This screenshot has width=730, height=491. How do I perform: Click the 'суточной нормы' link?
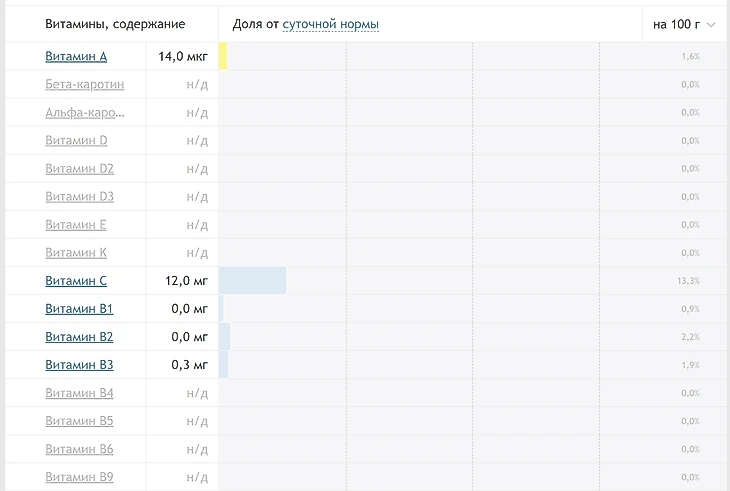click(x=330, y=24)
